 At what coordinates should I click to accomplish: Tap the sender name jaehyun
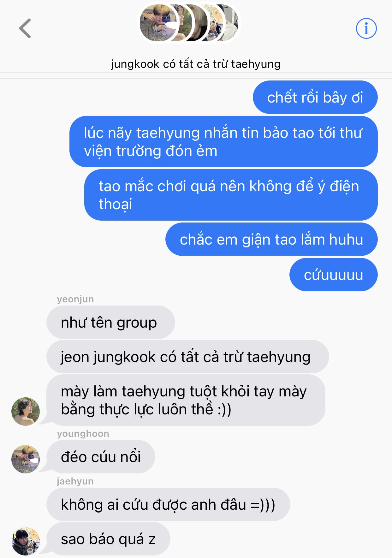pos(75,481)
